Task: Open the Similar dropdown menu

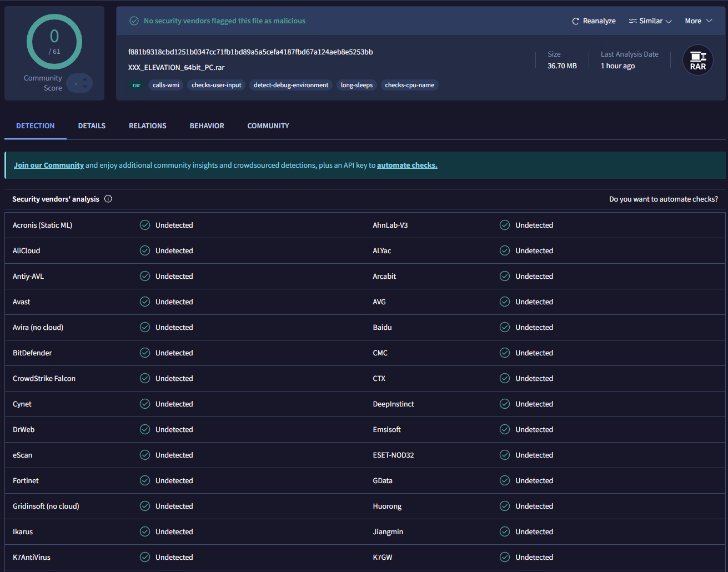Action: (650, 21)
